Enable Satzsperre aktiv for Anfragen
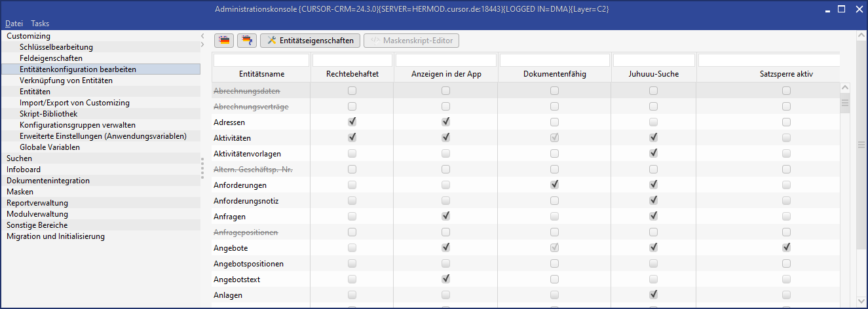The image size is (868, 309). [786, 216]
